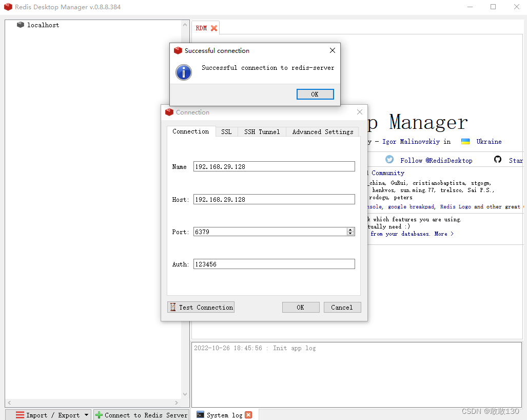Open Follow @RedisDesktop link
This screenshot has width=527, height=420.
point(436,160)
